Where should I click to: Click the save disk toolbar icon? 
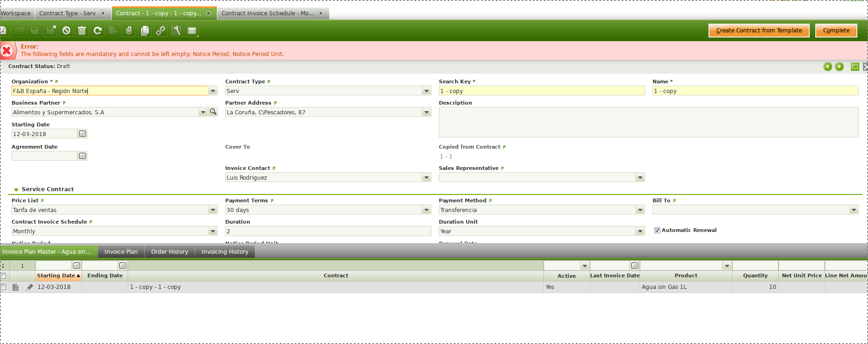coord(35,31)
